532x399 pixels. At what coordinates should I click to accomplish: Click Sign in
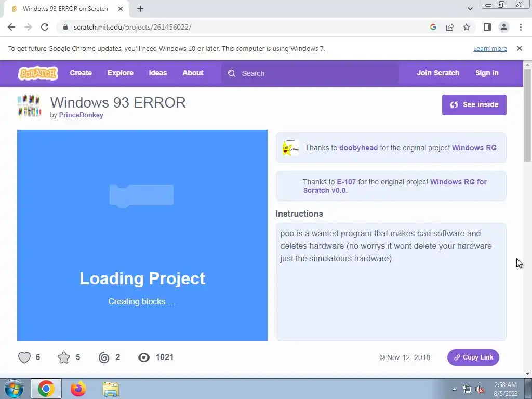[487, 73]
